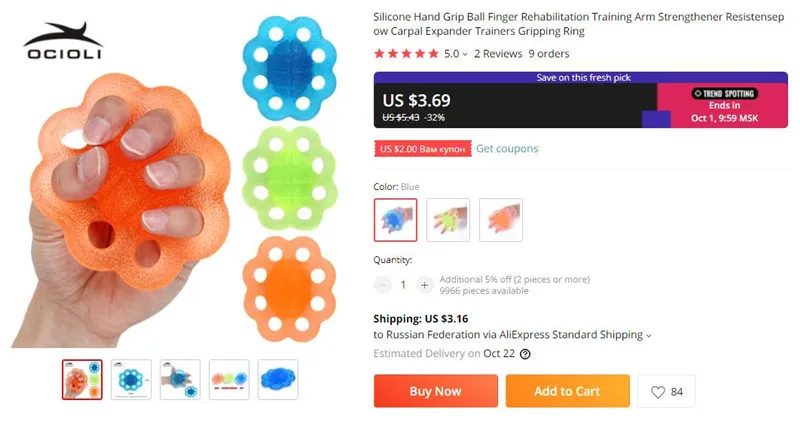
Task: Select the Orange color option
Action: [501, 220]
